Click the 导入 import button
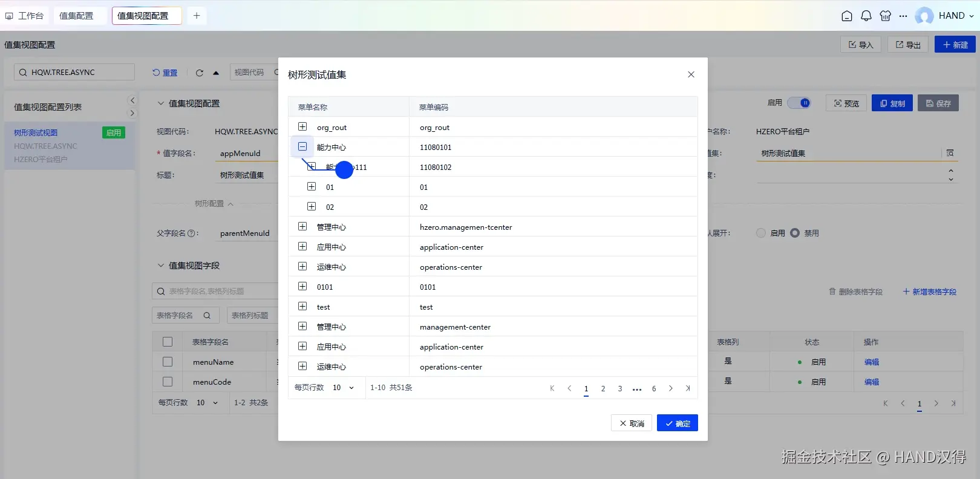Image resolution: width=980 pixels, height=479 pixels. (x=860, y=44)
